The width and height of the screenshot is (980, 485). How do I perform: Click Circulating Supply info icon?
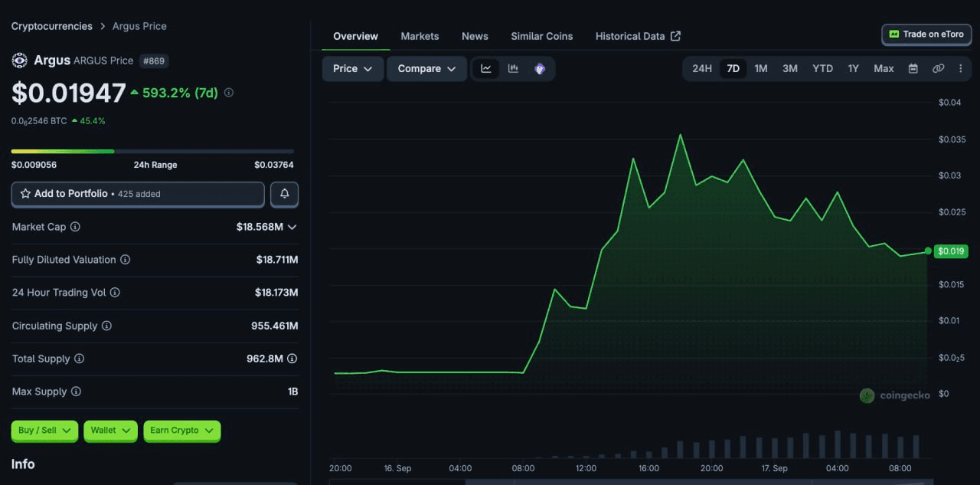[x=106, y=326]
